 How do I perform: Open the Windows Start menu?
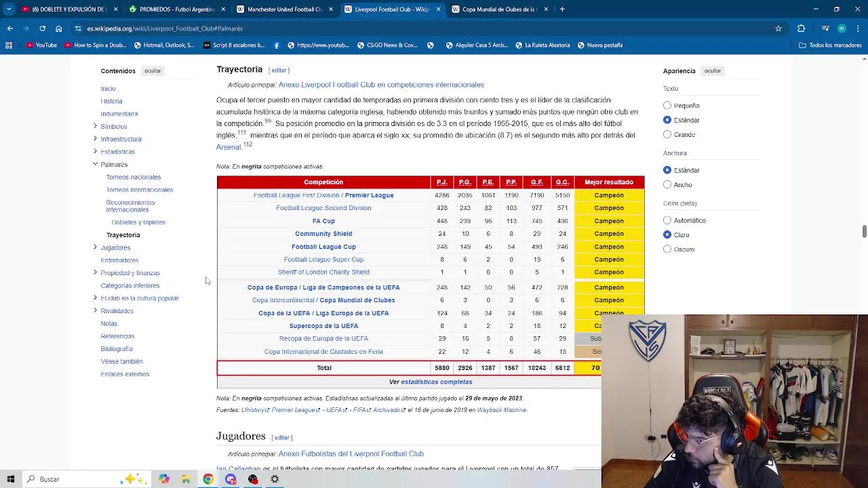tap(11, 479)
